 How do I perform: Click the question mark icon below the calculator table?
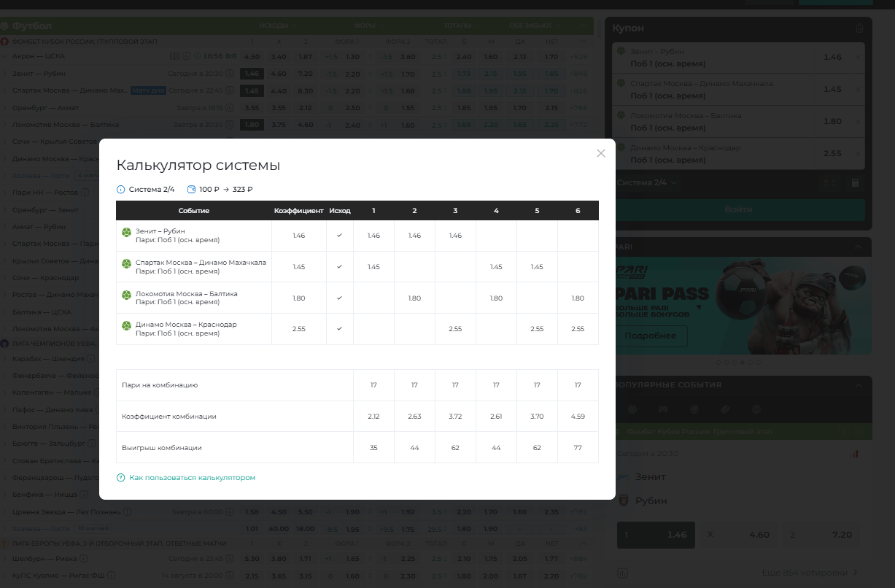pyautogui.click(x=121, y=478)
